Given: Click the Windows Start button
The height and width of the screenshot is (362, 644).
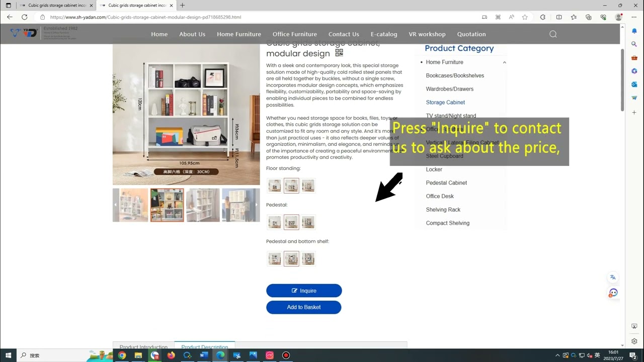Looking at the screenshot, I should [x=8, y=355].
